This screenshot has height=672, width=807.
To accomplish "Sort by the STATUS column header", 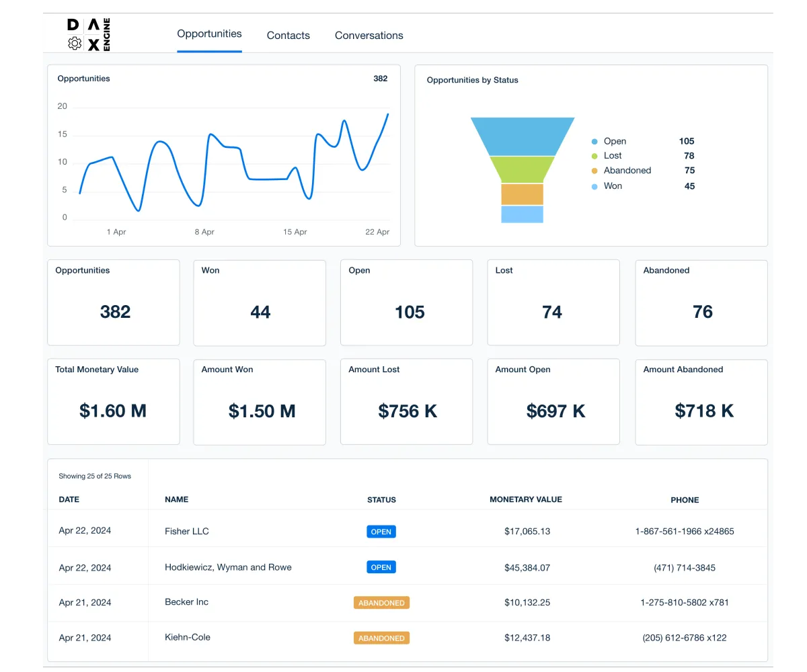I will click(381, 500).
